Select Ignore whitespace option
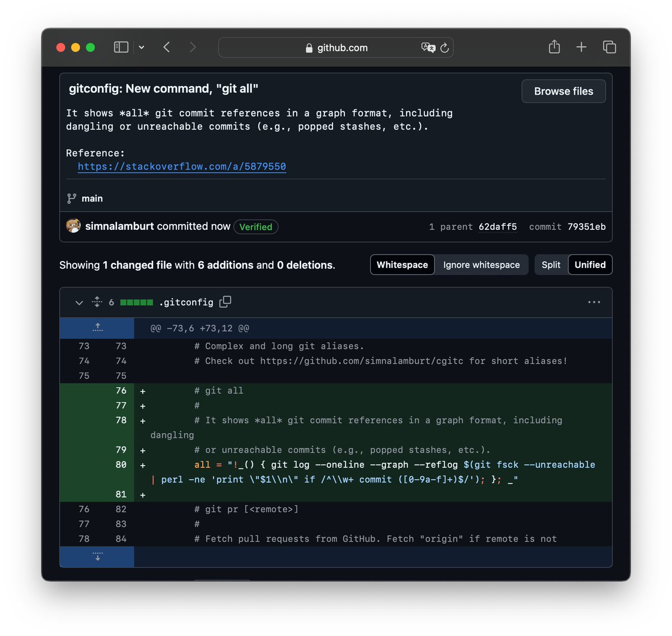 [x=482, y=265]
